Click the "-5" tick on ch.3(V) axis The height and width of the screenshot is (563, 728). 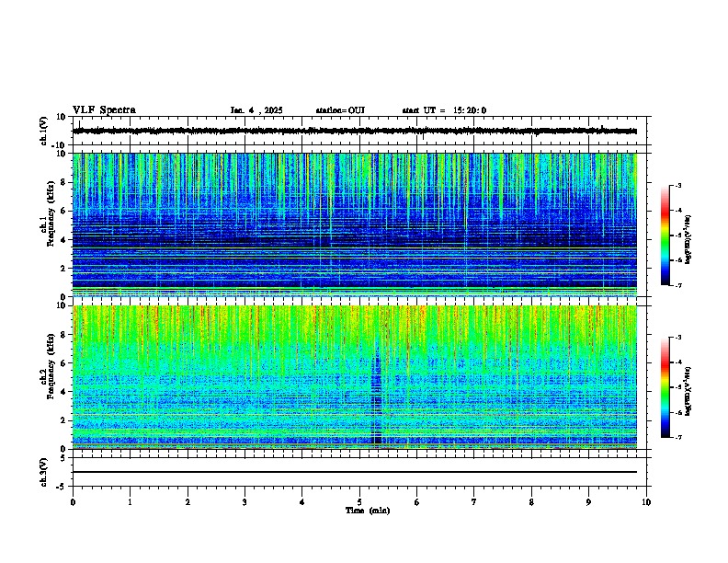tap(62, 487)
